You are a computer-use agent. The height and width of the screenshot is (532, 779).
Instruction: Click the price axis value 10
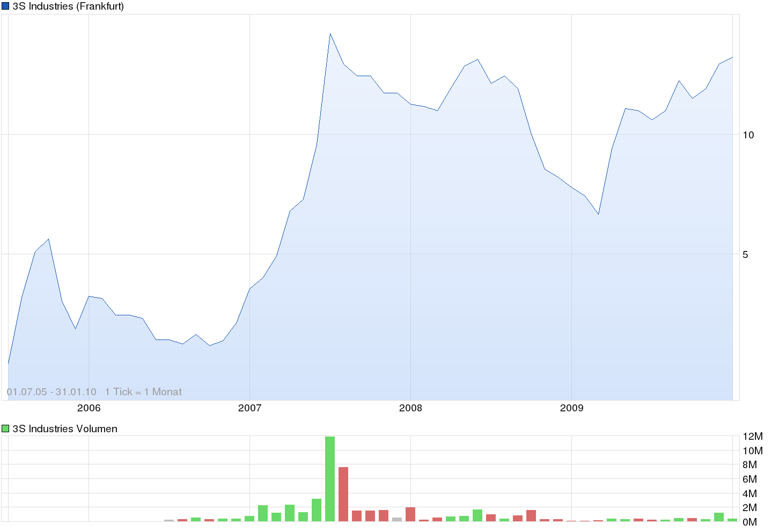point(748,135)
